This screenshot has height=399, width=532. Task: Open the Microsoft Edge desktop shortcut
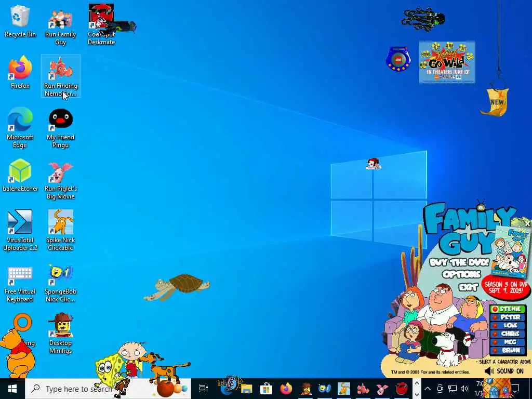[x=20, y=128]
